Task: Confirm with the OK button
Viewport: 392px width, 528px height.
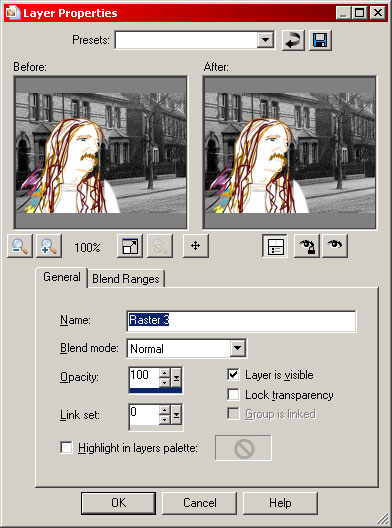Action: pyautogui.click(x=118, y=503)
